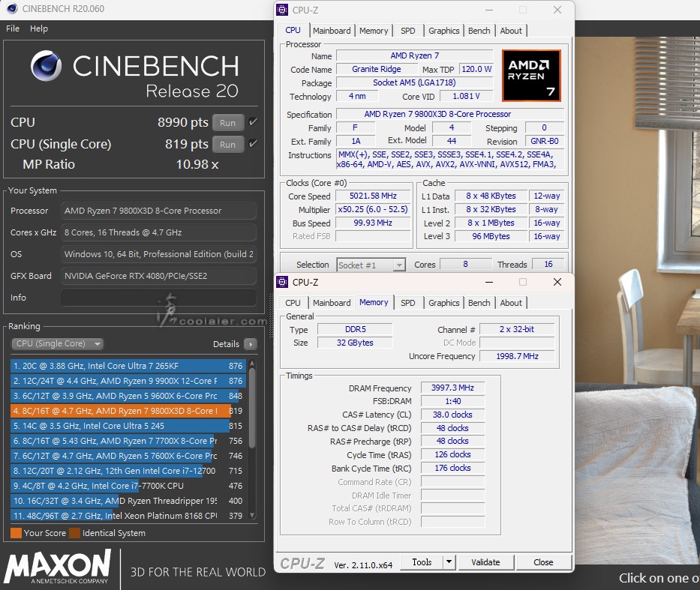Click the Your Score orange legend swatch
700x590 pixels.
coord(16,533)
